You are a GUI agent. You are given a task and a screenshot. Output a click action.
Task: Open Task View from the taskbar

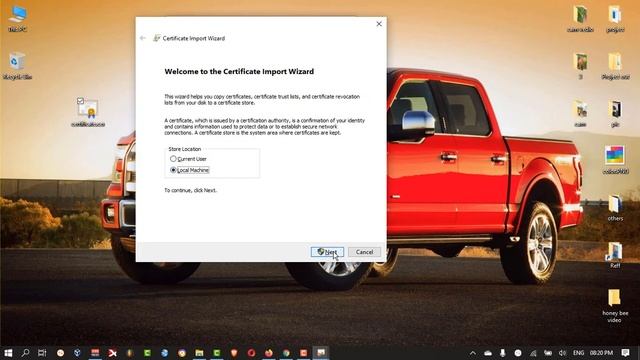click(x=42, y=353)
